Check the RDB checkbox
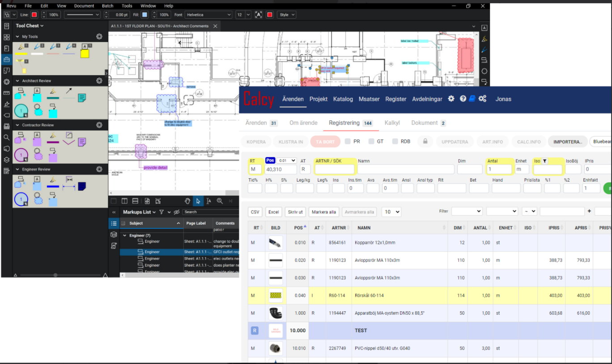Viewport: 612px width, 364px height. 395,141
